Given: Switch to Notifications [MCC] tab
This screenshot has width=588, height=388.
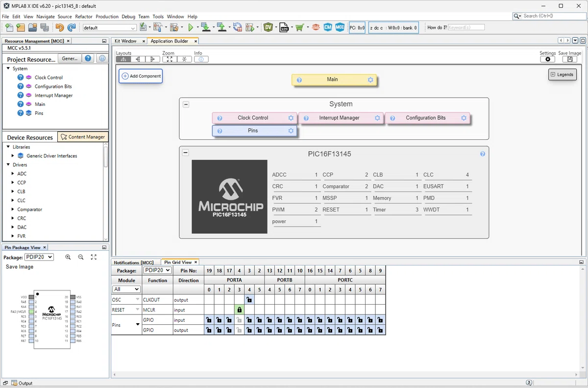Looking at the screenshot, I should pos(133,262).
